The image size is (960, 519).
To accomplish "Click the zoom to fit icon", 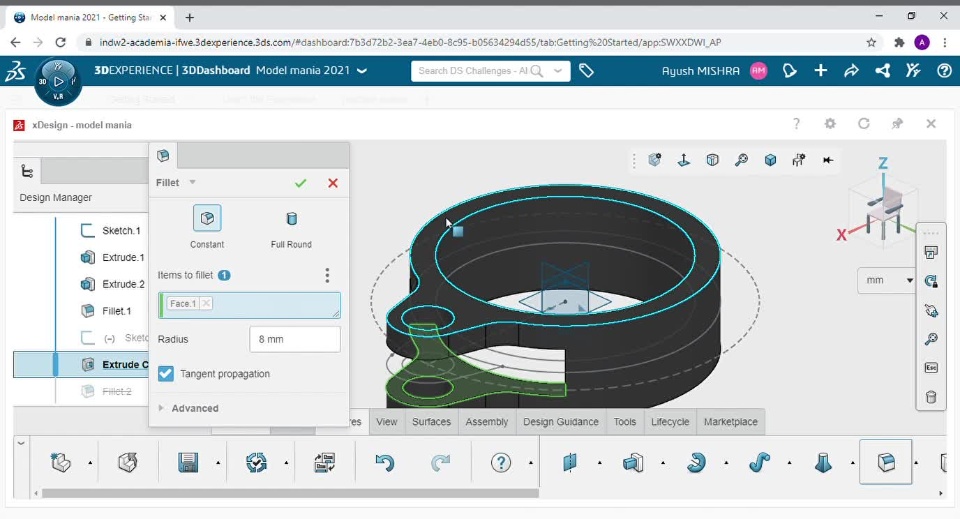I will (741, 160).
